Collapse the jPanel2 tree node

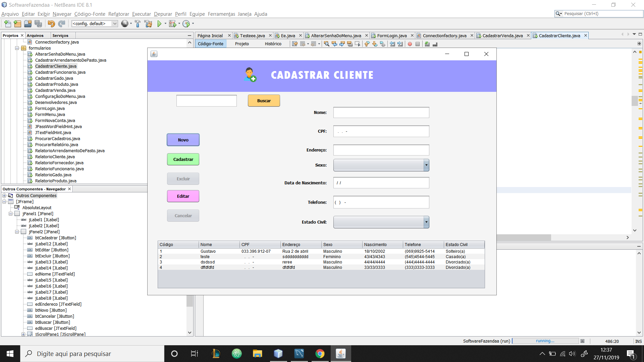[x=17, y=232]
